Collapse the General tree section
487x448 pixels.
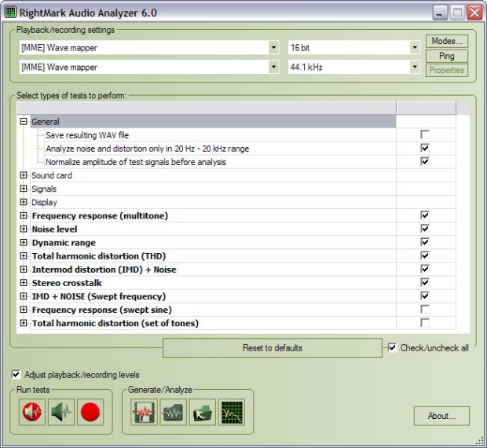click(24, 121)
